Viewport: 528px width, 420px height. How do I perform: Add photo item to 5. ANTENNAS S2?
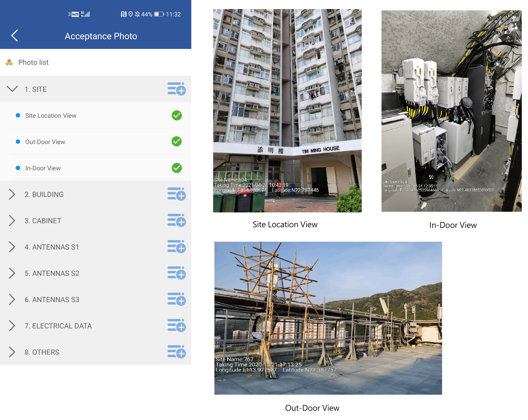[x=177, y=273]
